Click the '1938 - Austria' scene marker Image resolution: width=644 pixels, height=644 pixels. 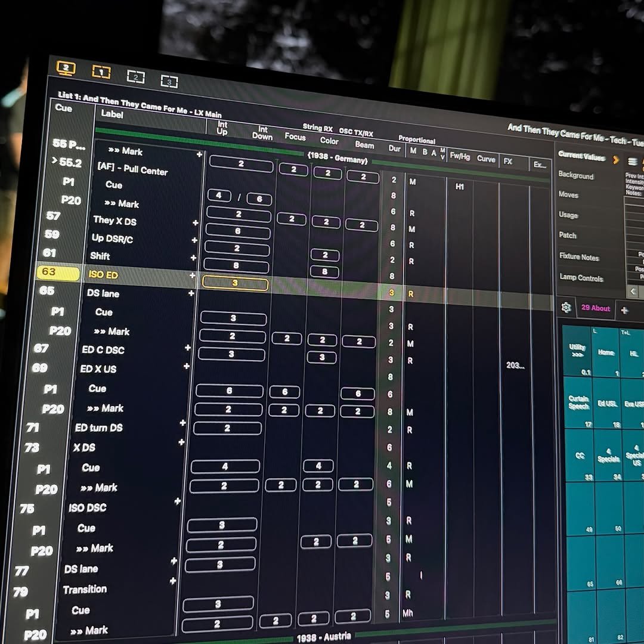(x=324, y=637)
